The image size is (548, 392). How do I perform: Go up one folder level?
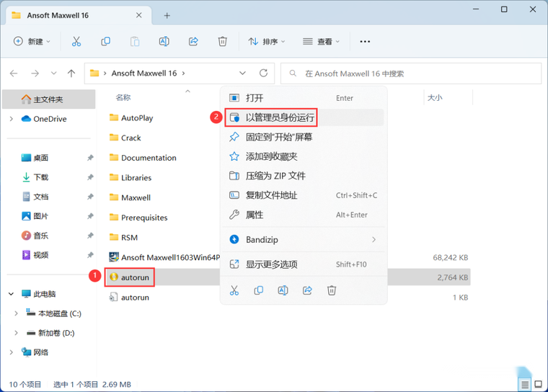(x=71, y=73)
